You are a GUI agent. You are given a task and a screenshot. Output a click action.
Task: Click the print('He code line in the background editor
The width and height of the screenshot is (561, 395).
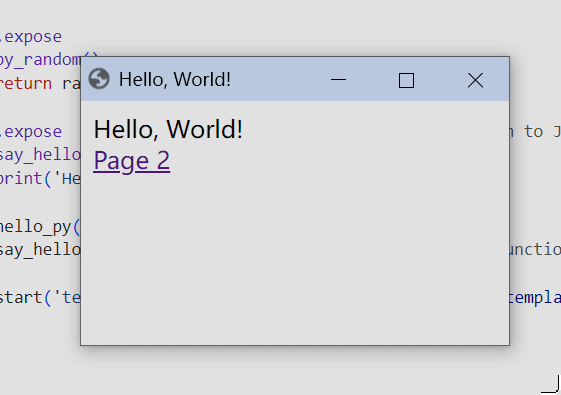[40, 179]
